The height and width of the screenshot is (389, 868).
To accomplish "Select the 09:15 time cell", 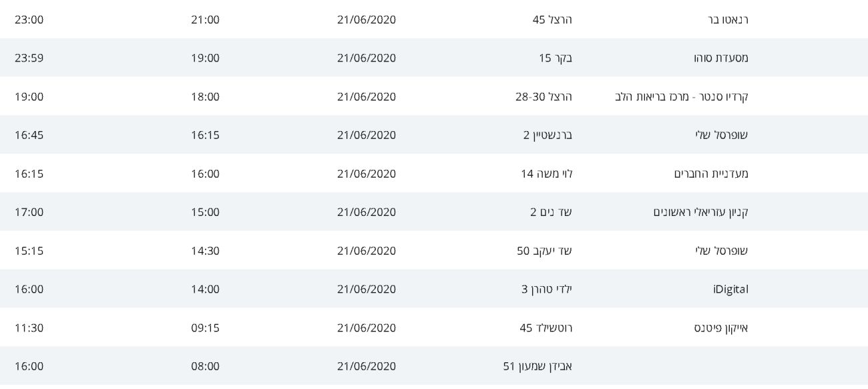I will (205, 328).
